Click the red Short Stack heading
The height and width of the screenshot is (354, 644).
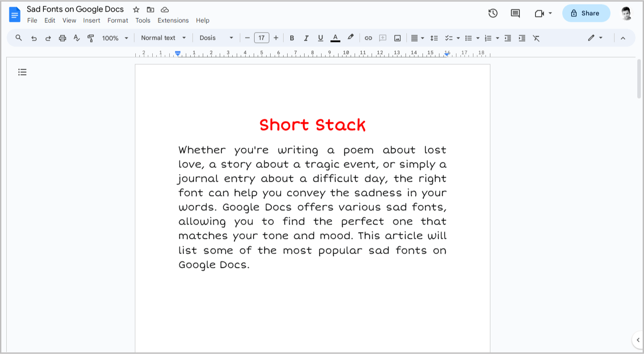(x=313, y=125)
